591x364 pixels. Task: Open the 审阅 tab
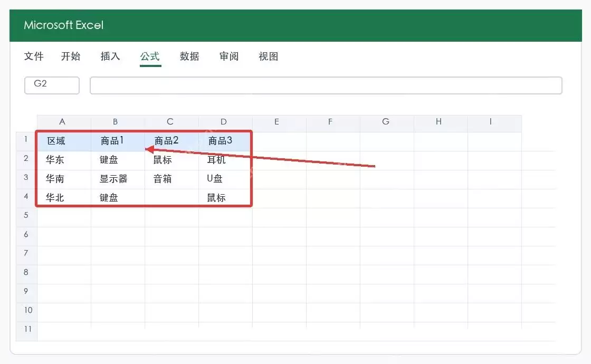point(229,56)
